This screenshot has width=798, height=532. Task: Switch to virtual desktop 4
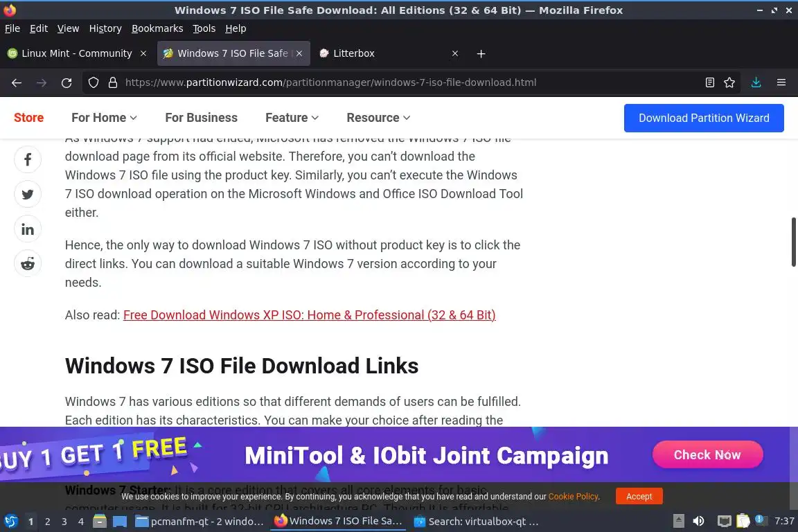(x=81, y=522)
